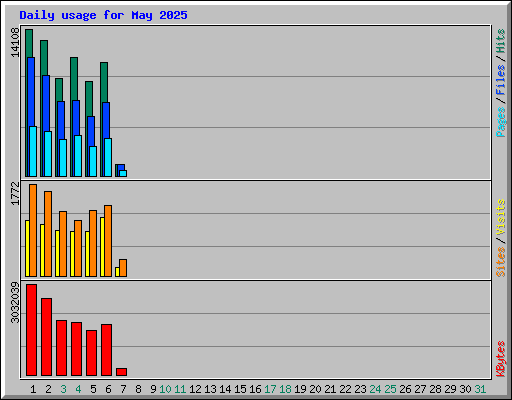Click the day 21 x-axis label

[330, 389]
